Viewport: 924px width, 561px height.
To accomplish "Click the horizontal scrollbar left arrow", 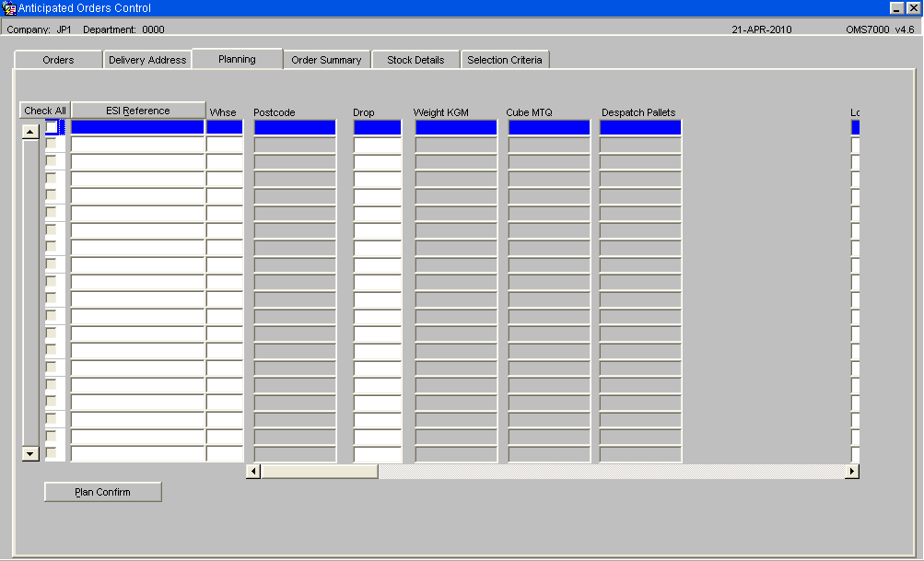I will (x=253, y=471).
